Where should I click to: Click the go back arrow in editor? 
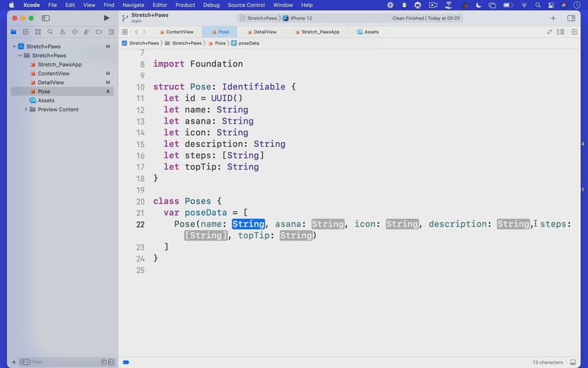pyautogui.click(x=136, y=32)
